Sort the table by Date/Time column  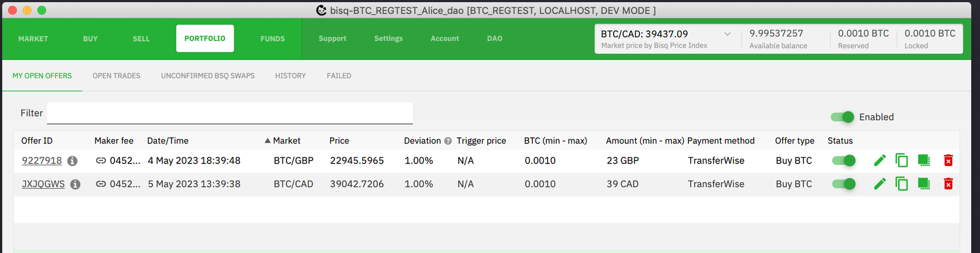click(x=168, y=141)
